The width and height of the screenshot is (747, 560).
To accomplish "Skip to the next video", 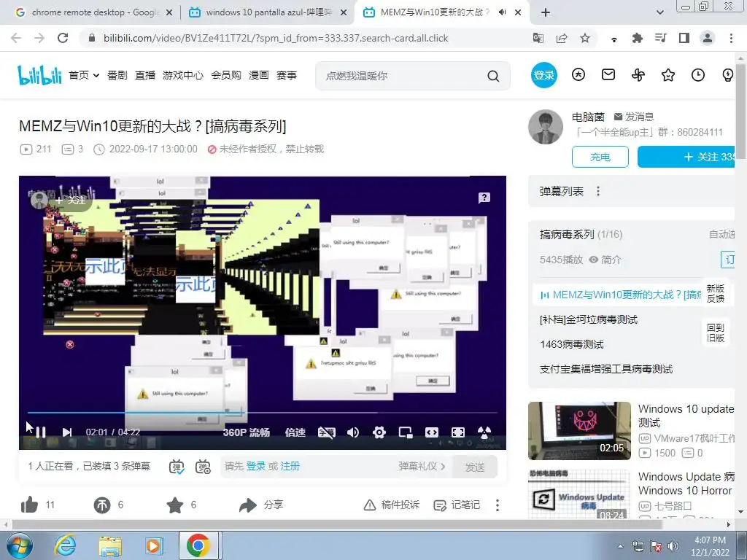I will click(x=66, y=432).
